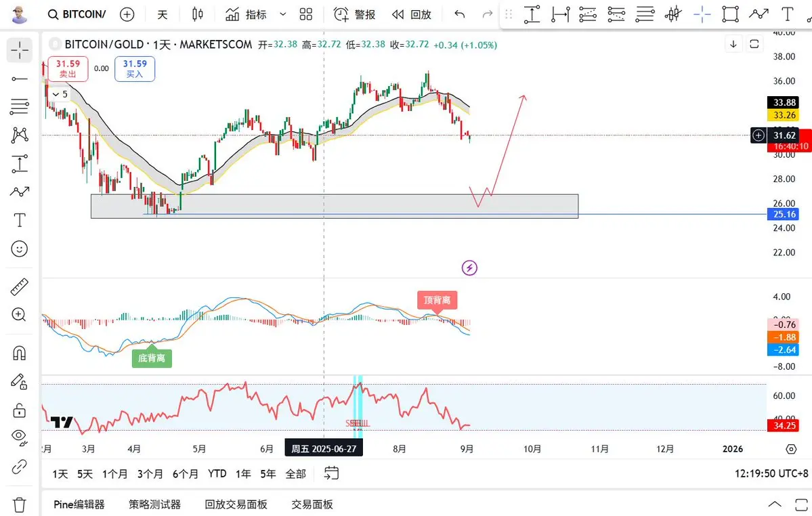
Task: Select the 6个月 time range
Action: click(x=186, y=473)
